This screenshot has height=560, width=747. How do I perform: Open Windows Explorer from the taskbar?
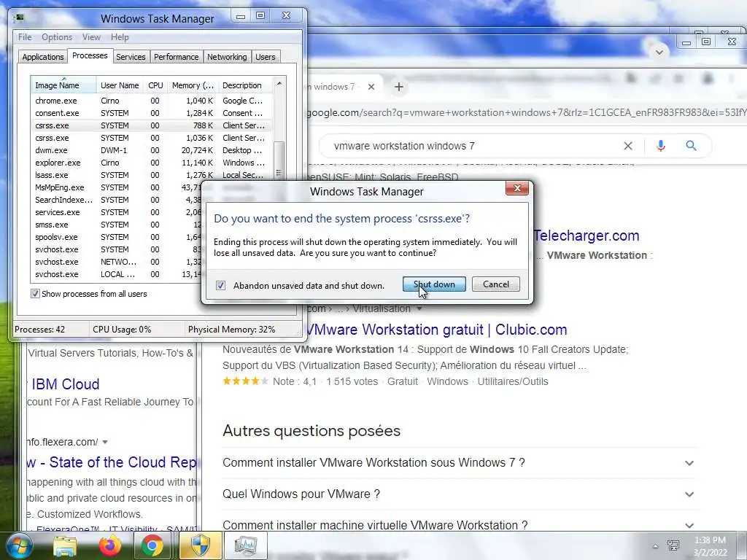pos(65,546)
